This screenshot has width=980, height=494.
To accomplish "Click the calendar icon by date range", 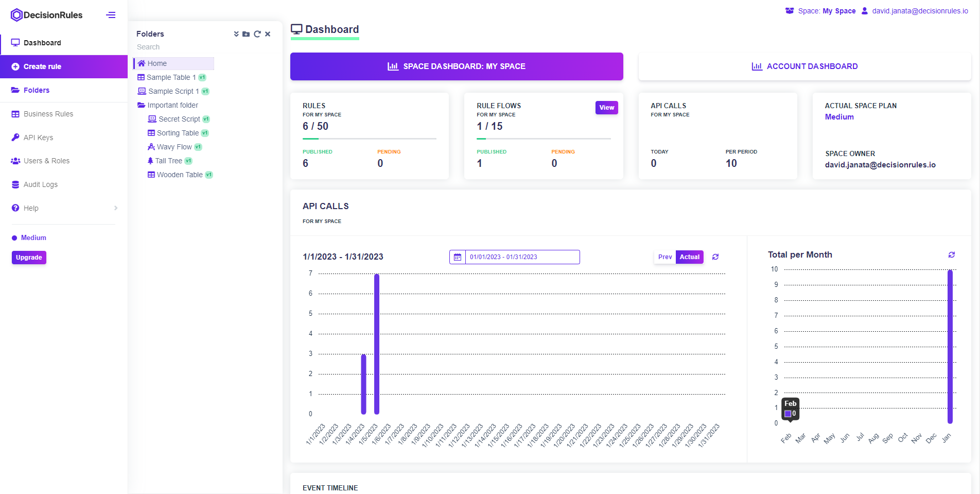I will click(458, 257).
